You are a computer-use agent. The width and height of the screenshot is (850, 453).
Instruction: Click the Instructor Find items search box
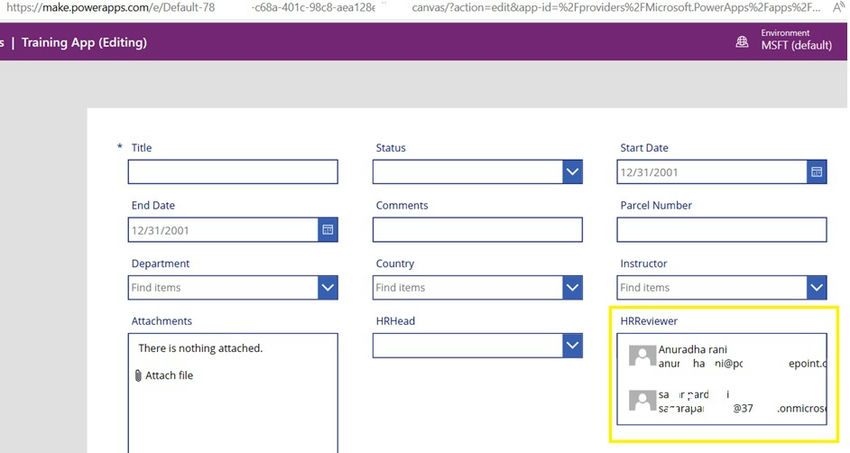pos(712,287)
